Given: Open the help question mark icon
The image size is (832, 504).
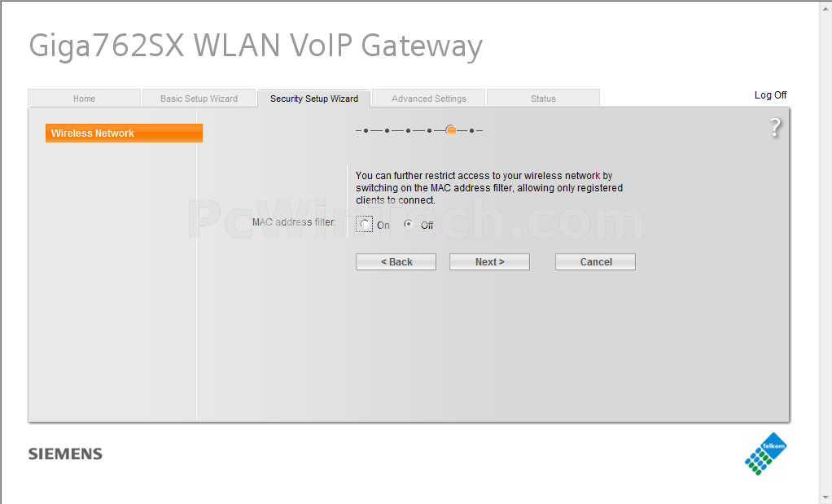Looking at the screenshot, I should coord(775,128).
